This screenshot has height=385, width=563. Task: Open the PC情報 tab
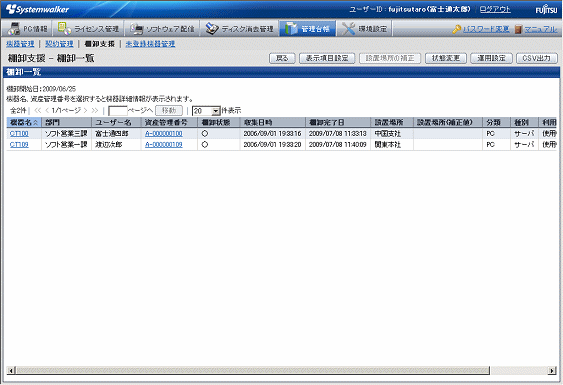pos(27,28)
